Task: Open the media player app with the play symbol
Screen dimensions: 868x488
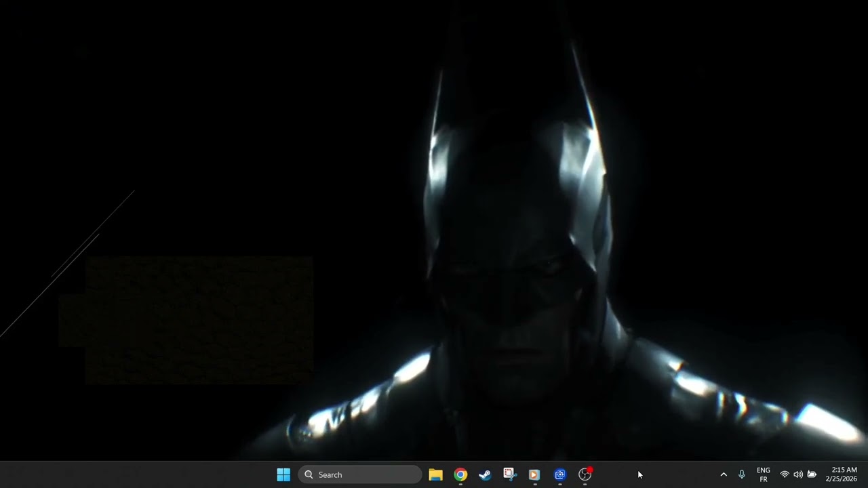Action: pyautogui.click(x=534, y=474)
